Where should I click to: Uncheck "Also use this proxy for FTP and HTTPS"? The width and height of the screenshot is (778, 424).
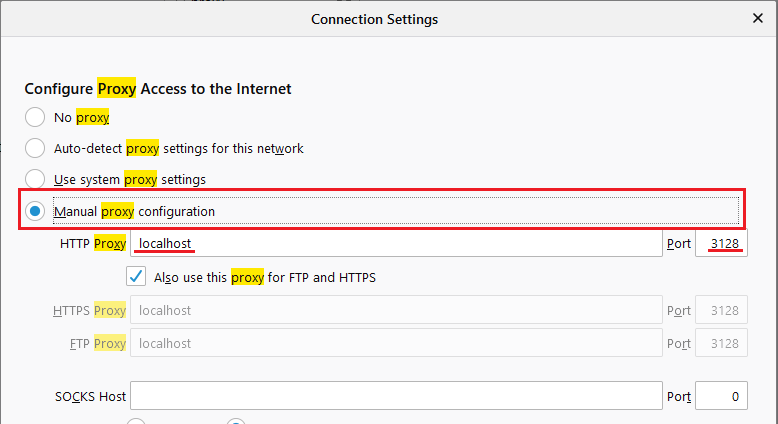[x=136, y=277]
